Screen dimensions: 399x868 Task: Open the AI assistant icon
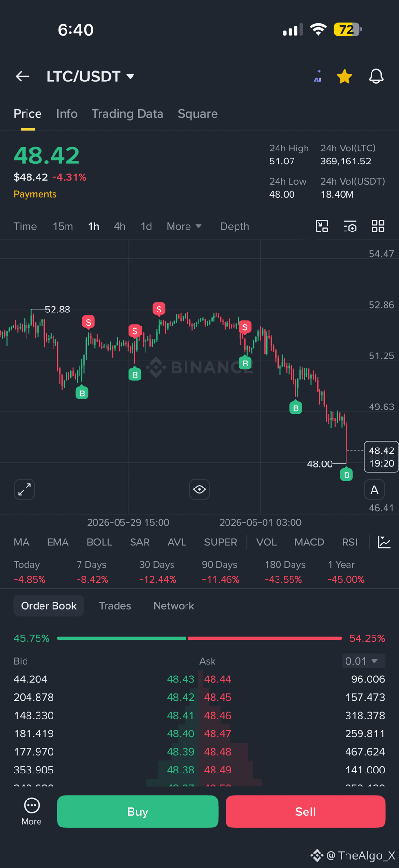pos(318,76)
